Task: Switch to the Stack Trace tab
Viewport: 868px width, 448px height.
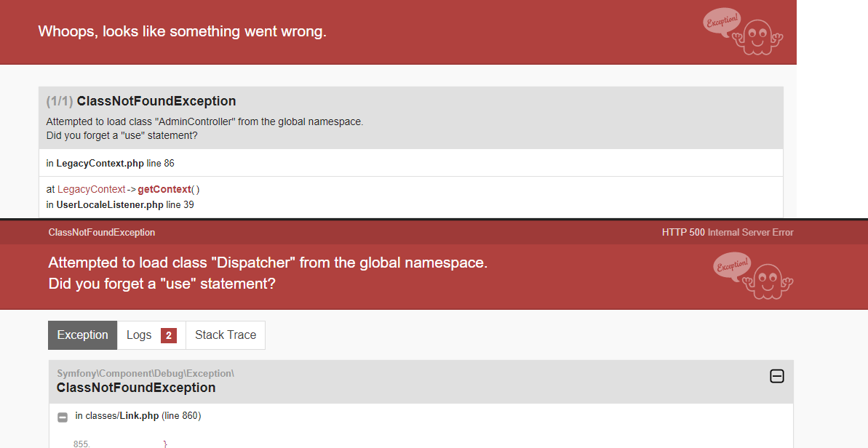Action: [226, 335]
